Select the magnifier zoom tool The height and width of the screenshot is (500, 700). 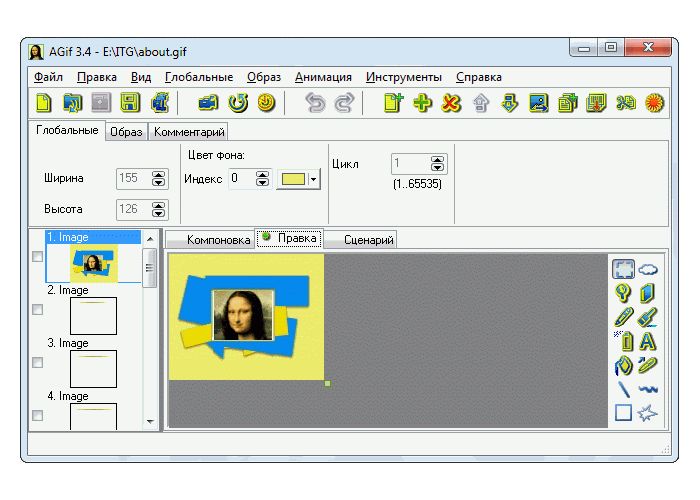click(x=623, y=293)
